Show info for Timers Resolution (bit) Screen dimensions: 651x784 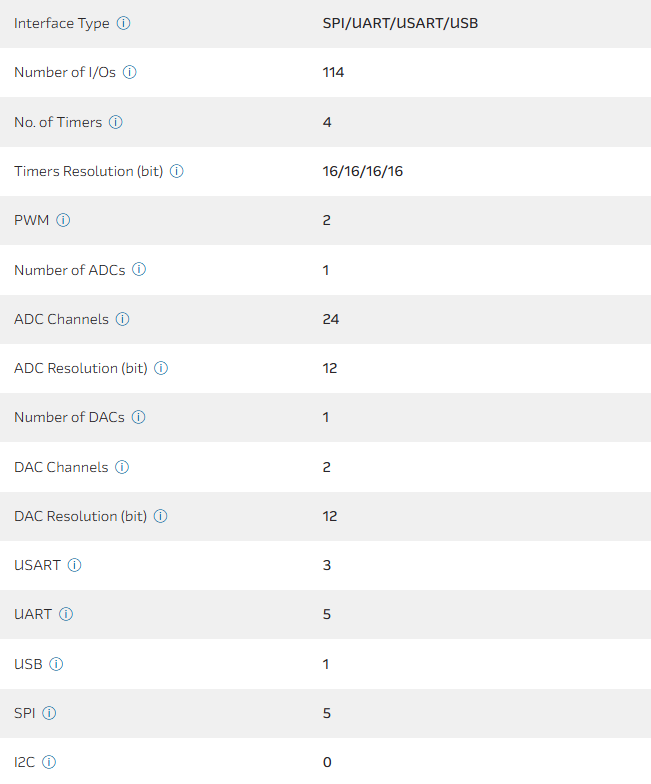tap(176, 171)
